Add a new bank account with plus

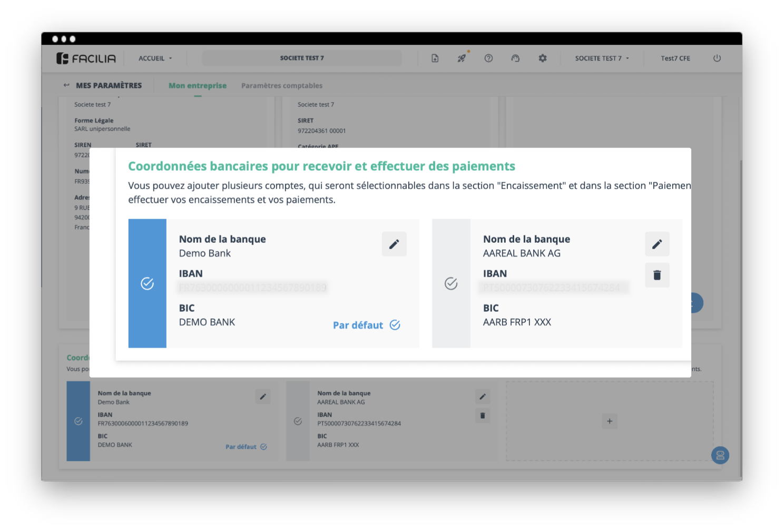(x=610, y=421)
